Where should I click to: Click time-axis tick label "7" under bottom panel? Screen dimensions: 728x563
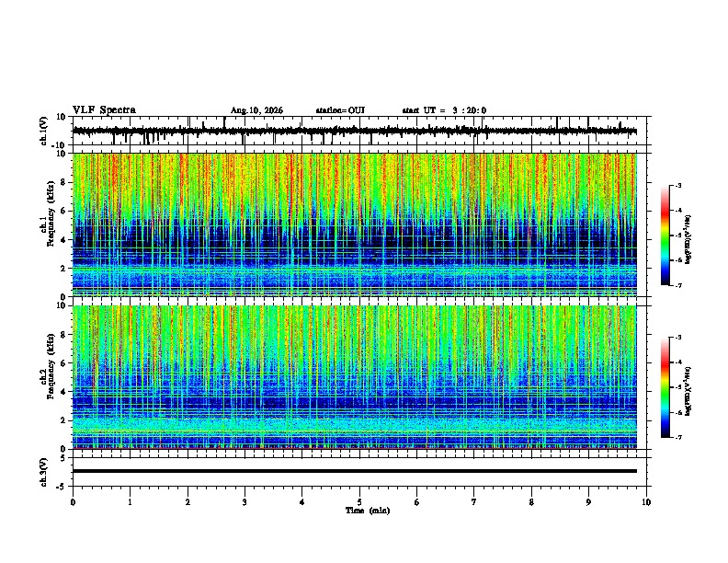tap(474, 502)
